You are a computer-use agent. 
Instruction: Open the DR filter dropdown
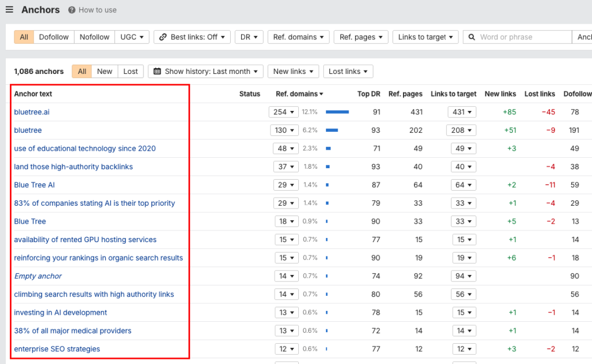(x=249, y=36)
